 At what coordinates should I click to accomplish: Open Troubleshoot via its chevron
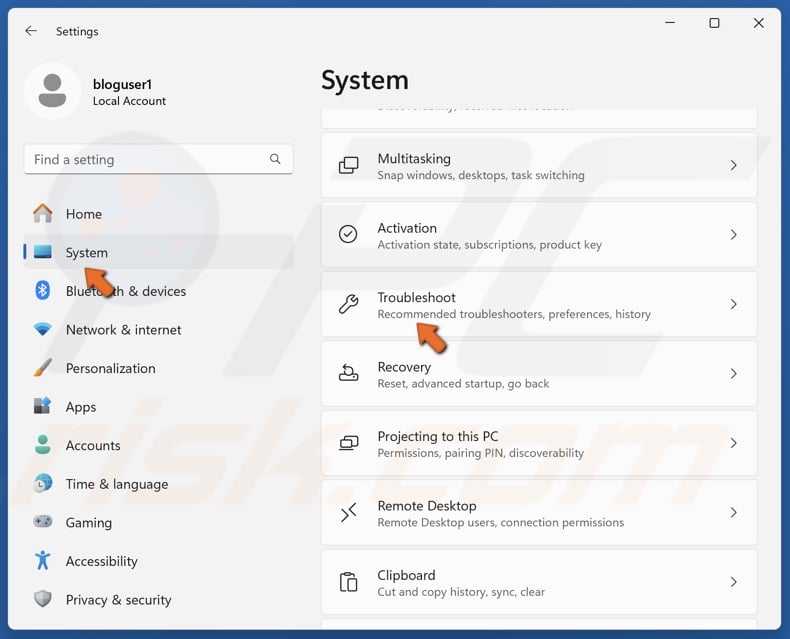point(734,304)
